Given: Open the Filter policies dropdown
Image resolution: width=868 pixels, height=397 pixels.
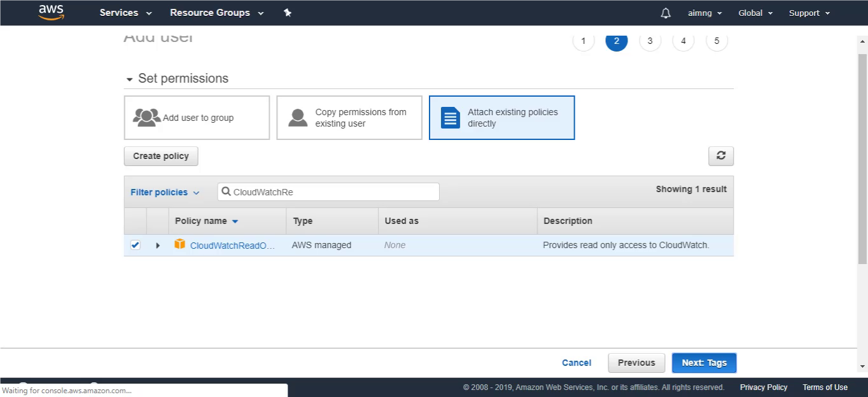Looking at the screenshot, I should click(165, 192).
